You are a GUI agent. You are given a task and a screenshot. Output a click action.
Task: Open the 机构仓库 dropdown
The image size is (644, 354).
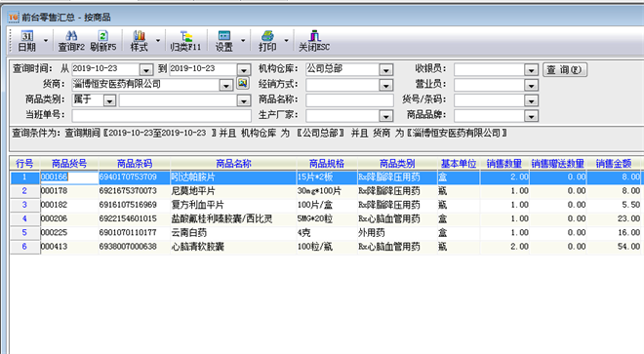point(386,70)
